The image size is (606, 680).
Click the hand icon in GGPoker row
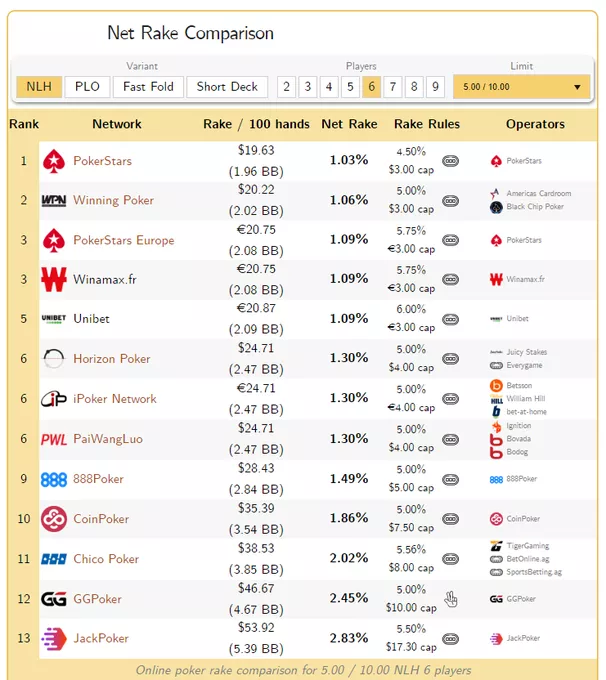pyautogui.click(x=451, y=599)
